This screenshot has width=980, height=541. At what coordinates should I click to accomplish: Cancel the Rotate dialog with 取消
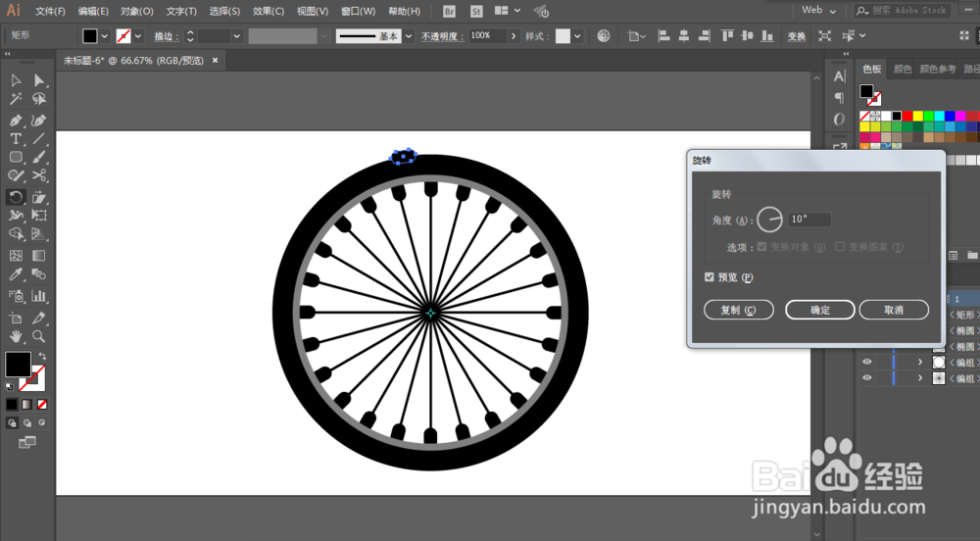pos(894,310)
